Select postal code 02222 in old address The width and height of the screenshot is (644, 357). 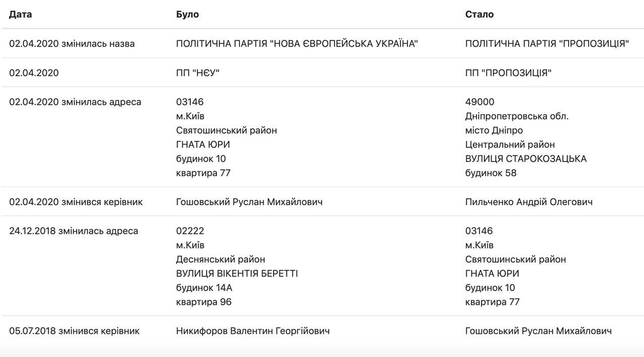(190, 231)
